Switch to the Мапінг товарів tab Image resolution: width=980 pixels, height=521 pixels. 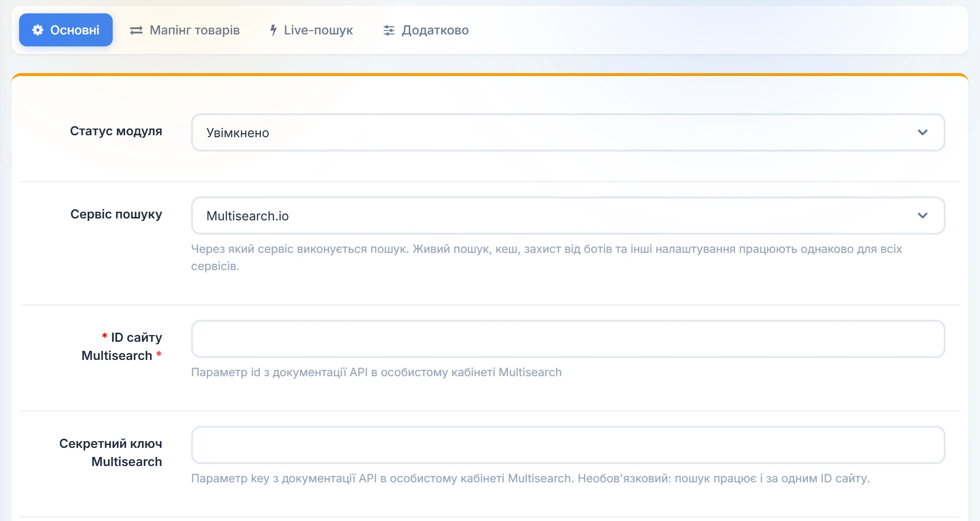point(185,30)
